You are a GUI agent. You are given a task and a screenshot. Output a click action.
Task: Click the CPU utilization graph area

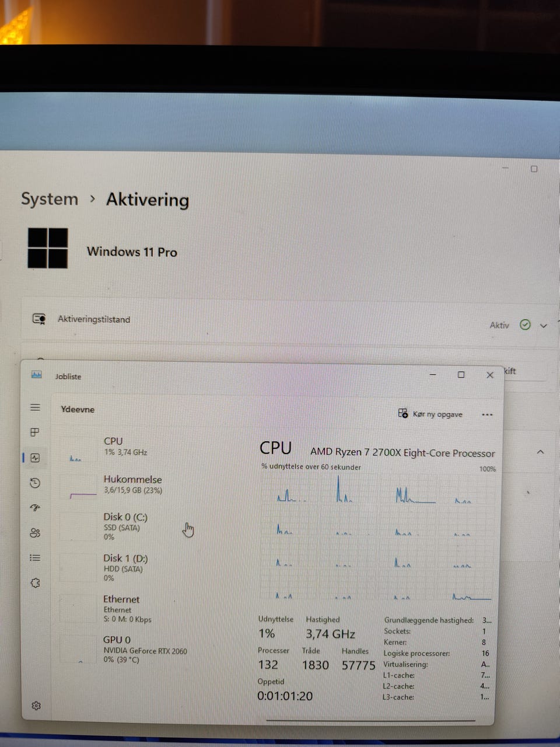378,537
